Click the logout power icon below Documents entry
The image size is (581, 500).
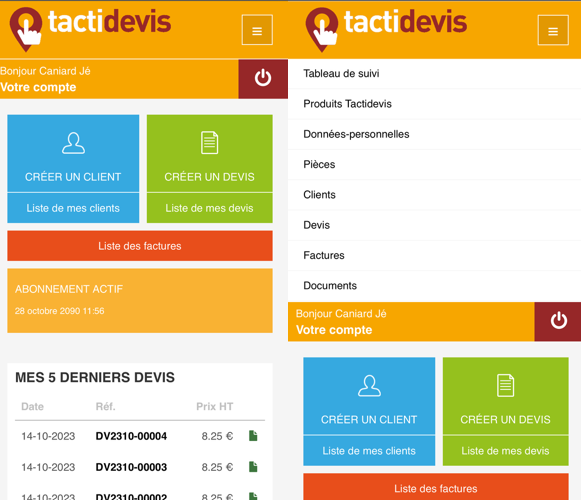click(558, 321)
